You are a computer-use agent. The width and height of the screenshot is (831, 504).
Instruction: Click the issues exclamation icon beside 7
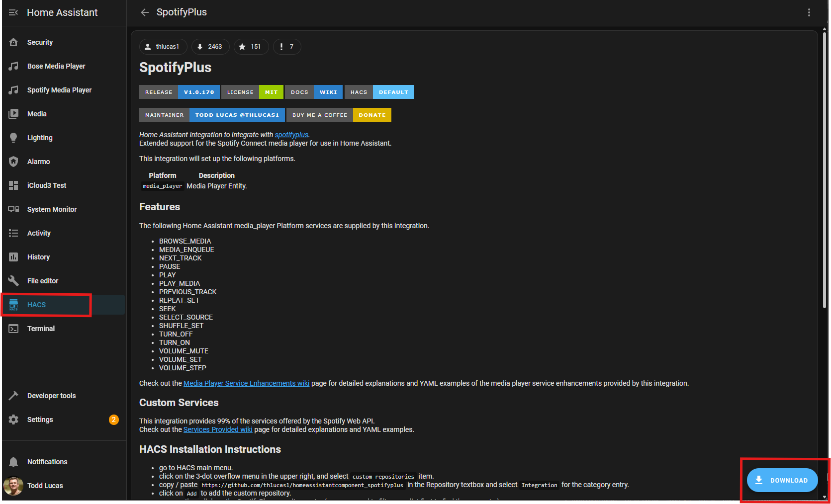(x=281, y=47)
